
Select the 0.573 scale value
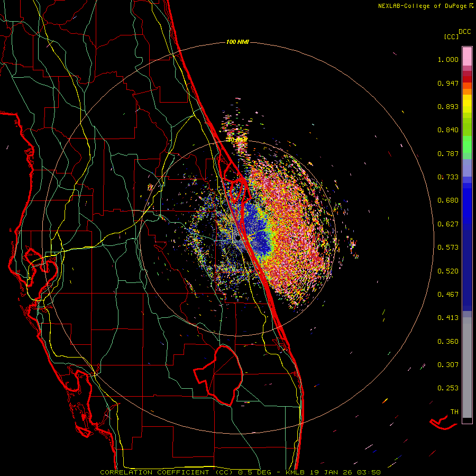448,248
